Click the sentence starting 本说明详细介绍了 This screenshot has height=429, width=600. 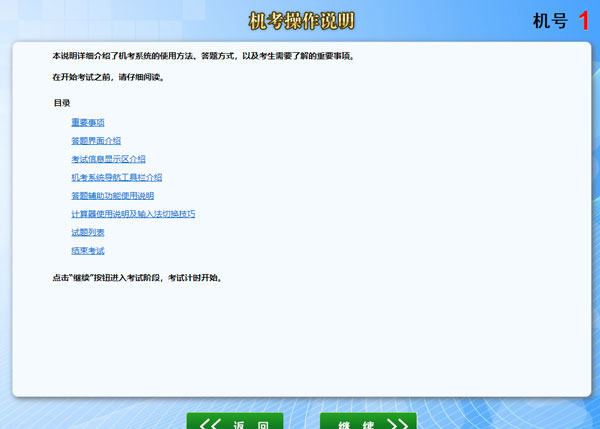pyautogui.click(x=204, y=56)
